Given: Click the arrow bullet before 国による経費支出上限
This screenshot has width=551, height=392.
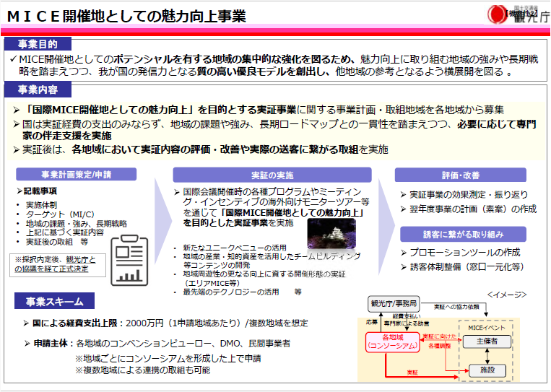Looking at the screenshot, I should (26, 323).
